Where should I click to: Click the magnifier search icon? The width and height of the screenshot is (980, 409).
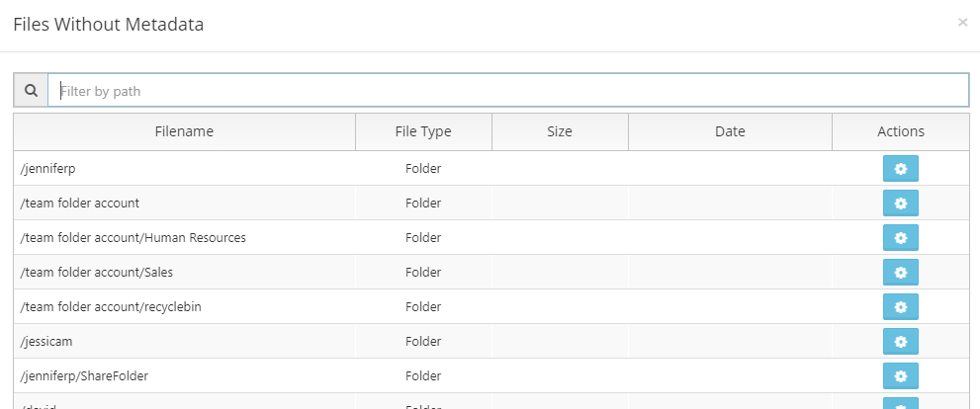[31, 90]
